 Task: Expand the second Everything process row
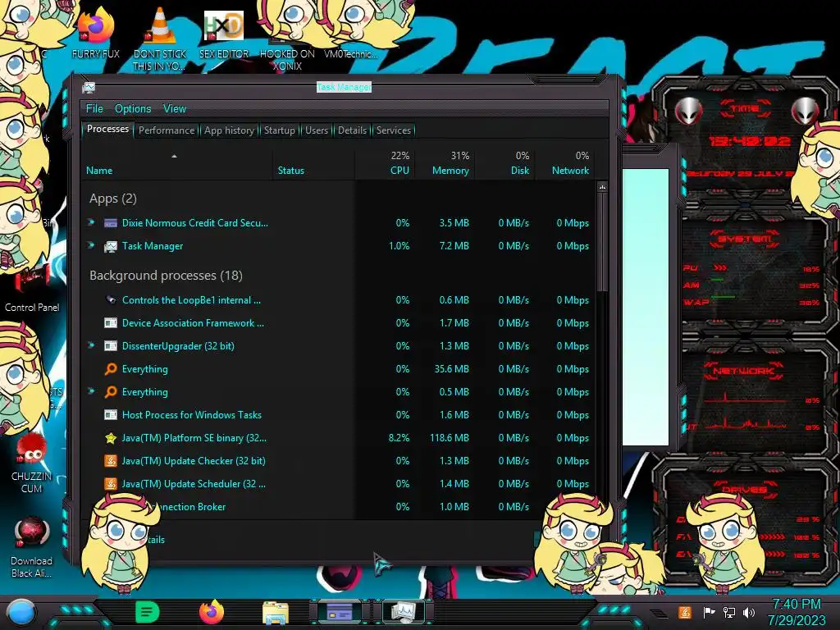coord(92,391)
